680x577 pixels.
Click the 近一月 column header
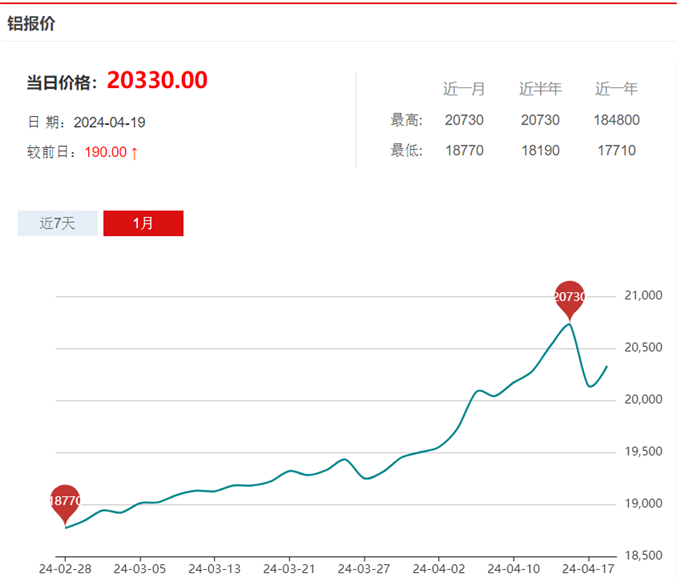(x=464, y=89)
